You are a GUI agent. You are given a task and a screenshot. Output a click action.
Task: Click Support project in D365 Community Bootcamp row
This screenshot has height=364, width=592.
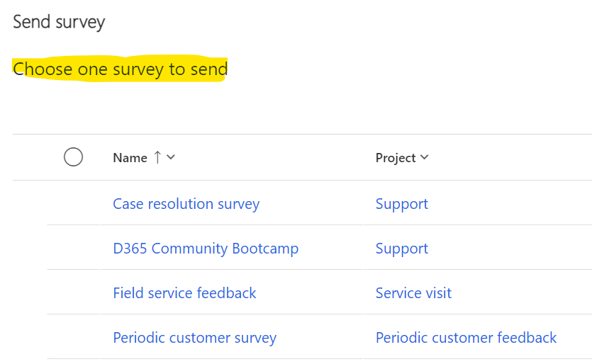click(401, 249)
